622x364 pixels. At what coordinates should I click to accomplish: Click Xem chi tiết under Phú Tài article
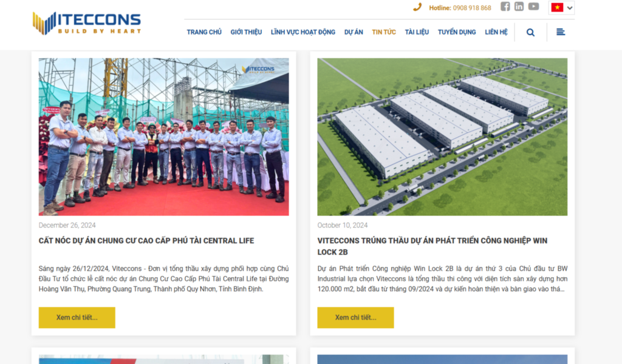tap(77, 318)
